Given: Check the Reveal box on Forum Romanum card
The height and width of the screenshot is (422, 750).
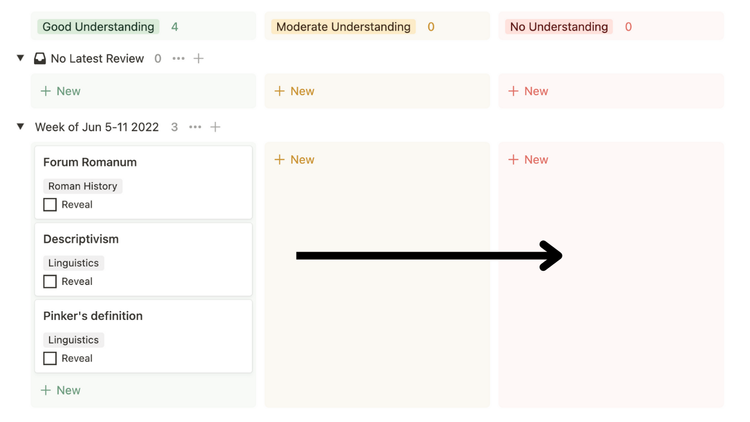Looking at the screenshot, I should pos(50,205).
